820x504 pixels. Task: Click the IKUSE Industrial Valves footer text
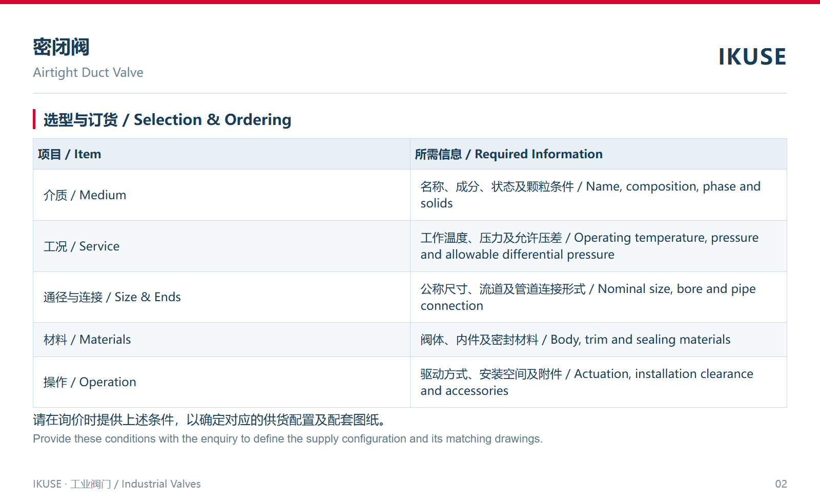[x=117, y=484]
